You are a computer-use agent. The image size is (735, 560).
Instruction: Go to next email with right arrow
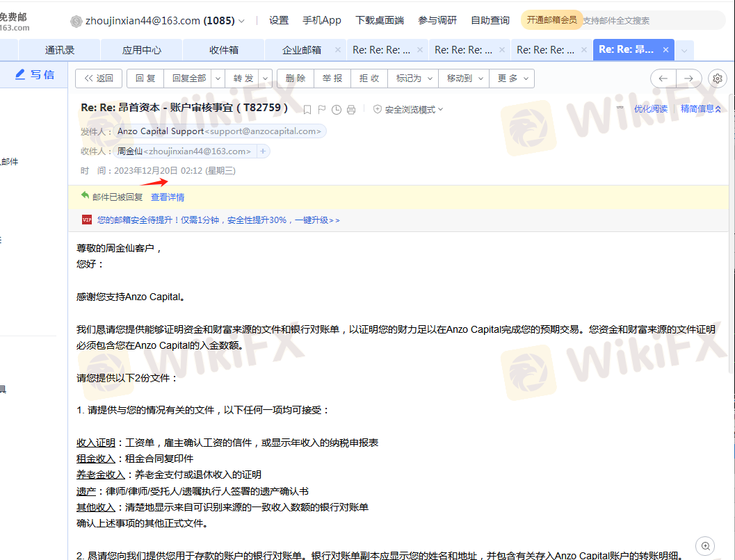click(688, 79)
